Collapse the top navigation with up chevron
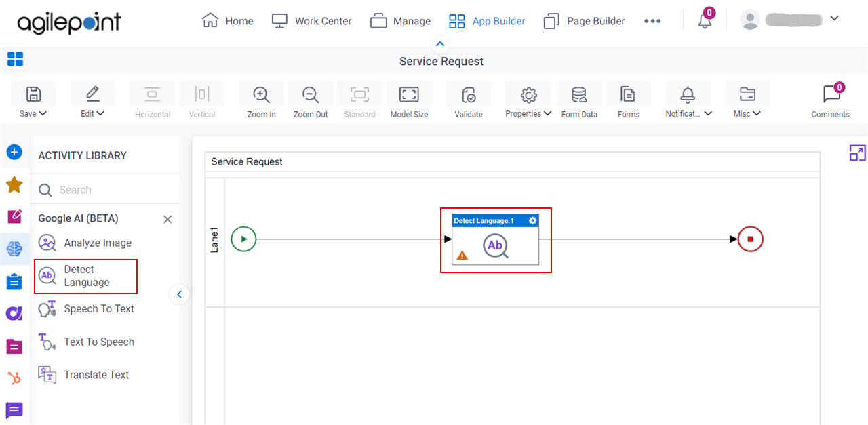Viewport: 868px width, 425px height. point(441,44)
